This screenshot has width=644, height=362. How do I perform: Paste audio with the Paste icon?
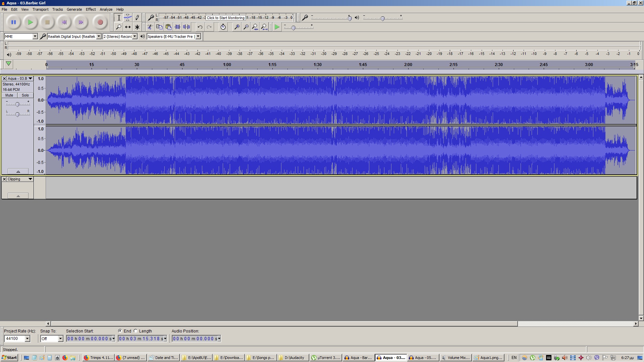[x=168, y=27]
